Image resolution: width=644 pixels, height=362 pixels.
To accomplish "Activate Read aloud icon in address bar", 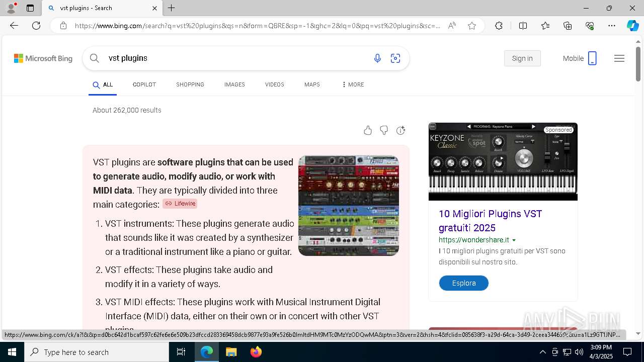I will pyautogui.click(x=452, y=26).
